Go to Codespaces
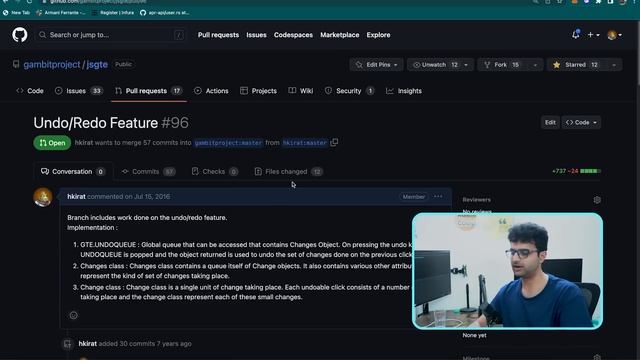Screen dimensions: 640x360 pos(293,35)
